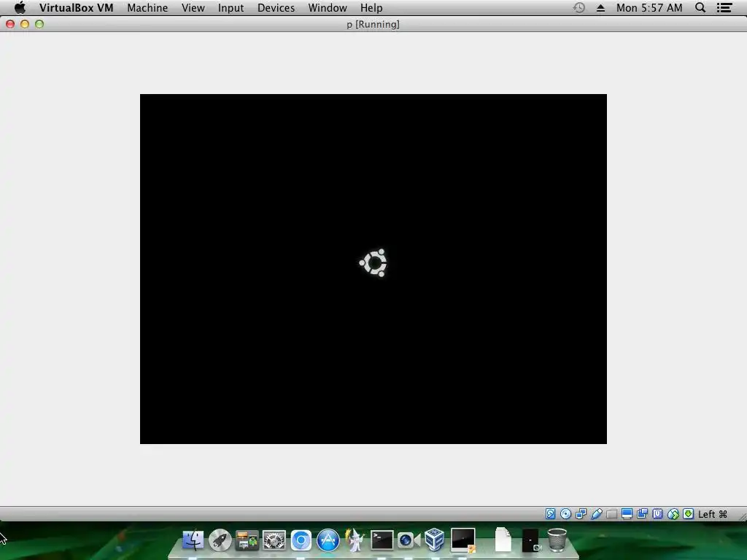Zoom the VM window with green button
Viewport: 747px width, 560px height.
(39, 24)
